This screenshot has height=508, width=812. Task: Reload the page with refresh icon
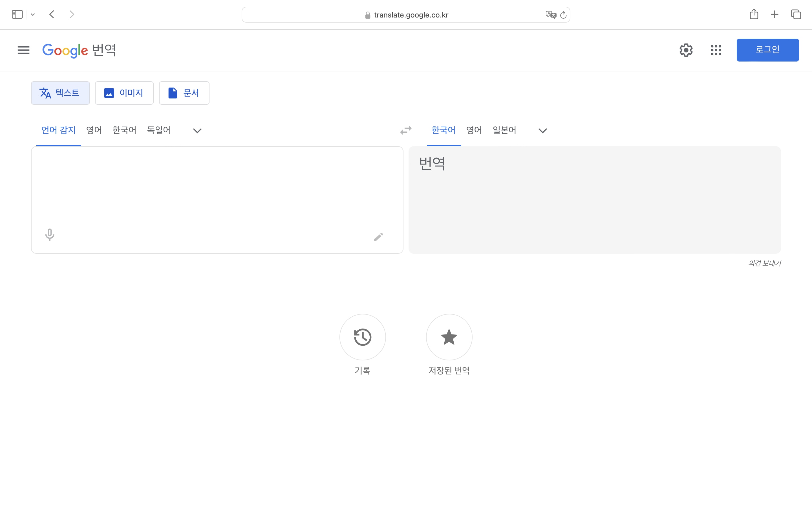(563, 15)
